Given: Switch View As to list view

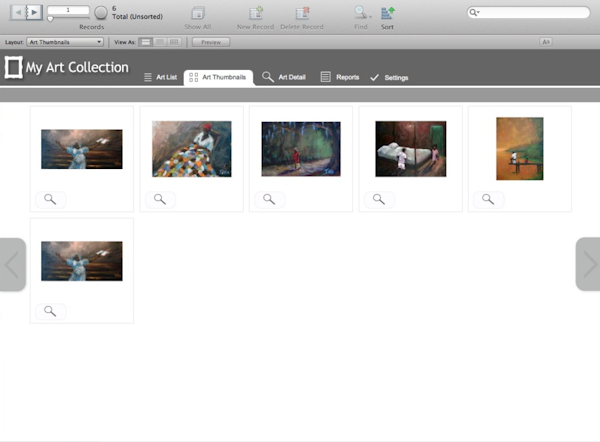Looking at the screenshot, I should (x=160, y=42).
